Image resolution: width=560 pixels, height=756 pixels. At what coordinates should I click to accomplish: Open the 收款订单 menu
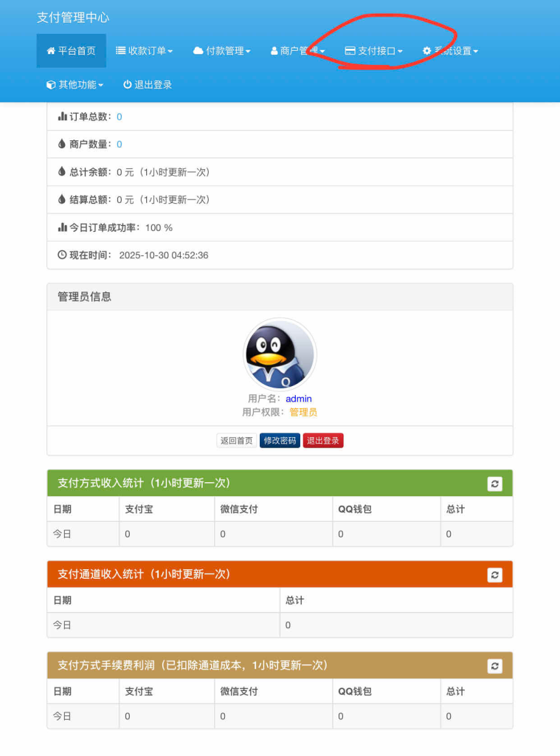[x=144, y=51]
